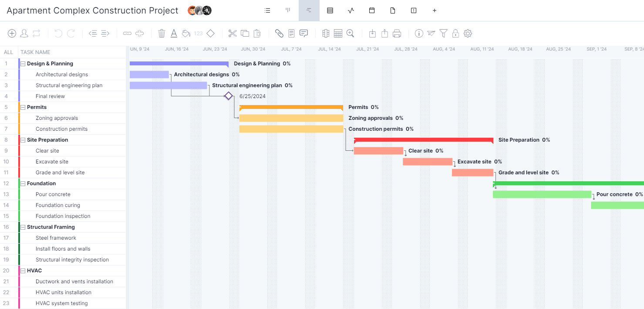Select the milestone diamond tool

click(211, 33)
